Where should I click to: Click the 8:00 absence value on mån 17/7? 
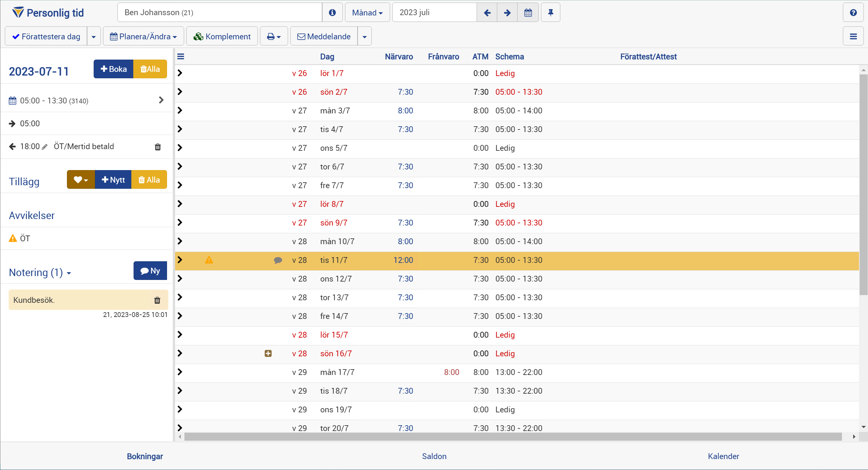(452, 372)
